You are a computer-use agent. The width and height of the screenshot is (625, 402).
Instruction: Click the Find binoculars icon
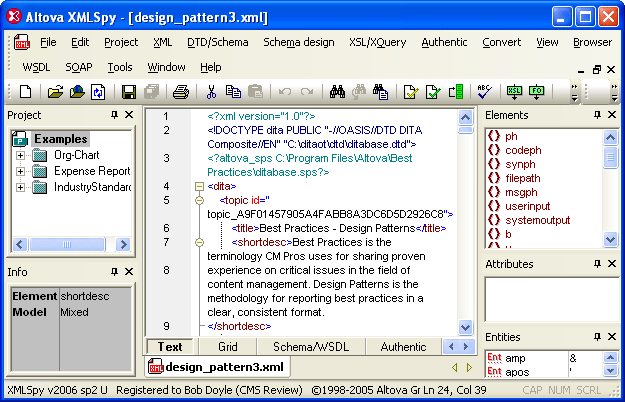click(x=337, y=92)
